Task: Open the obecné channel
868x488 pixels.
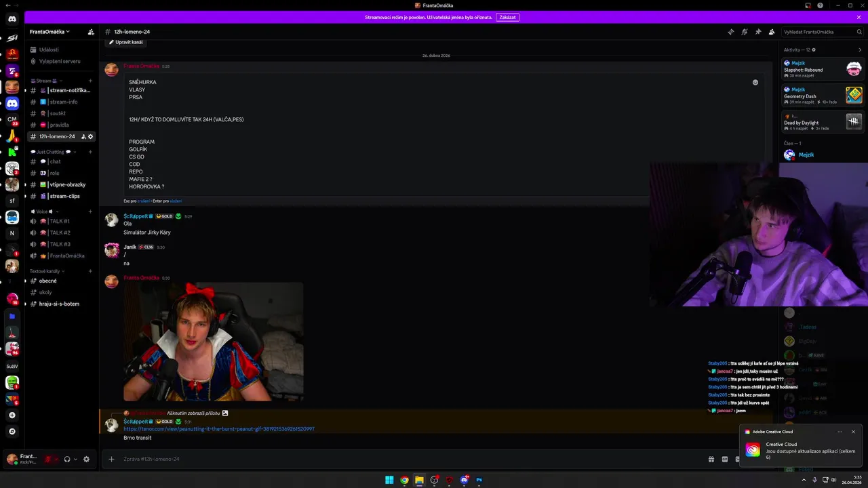Action: click(x=62, y=281)
